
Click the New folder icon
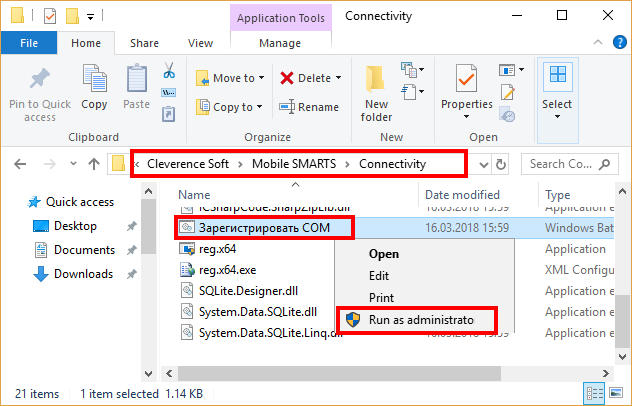pyautogui.click(x=375, y=79)
